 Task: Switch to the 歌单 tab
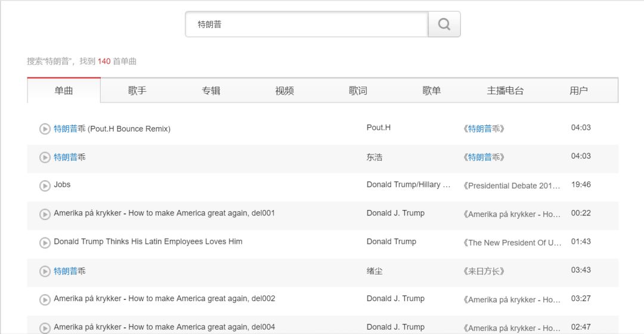click(x=431, y=91)
